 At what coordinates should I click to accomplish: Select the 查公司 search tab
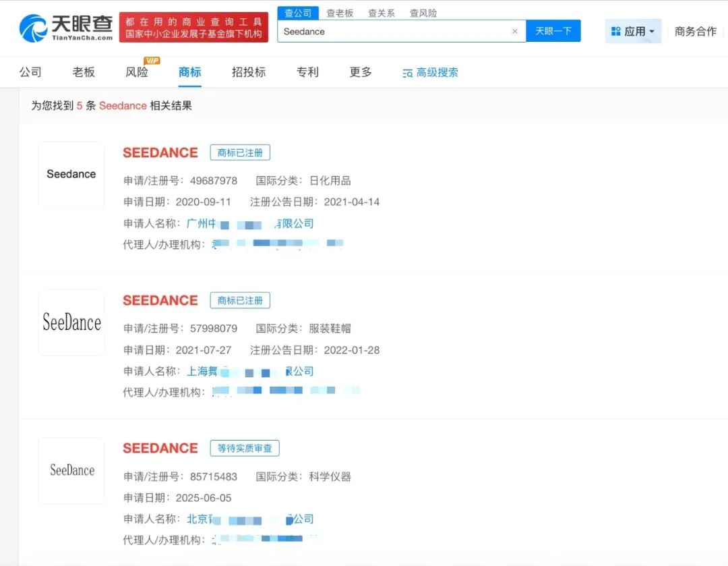pos(298,13)
